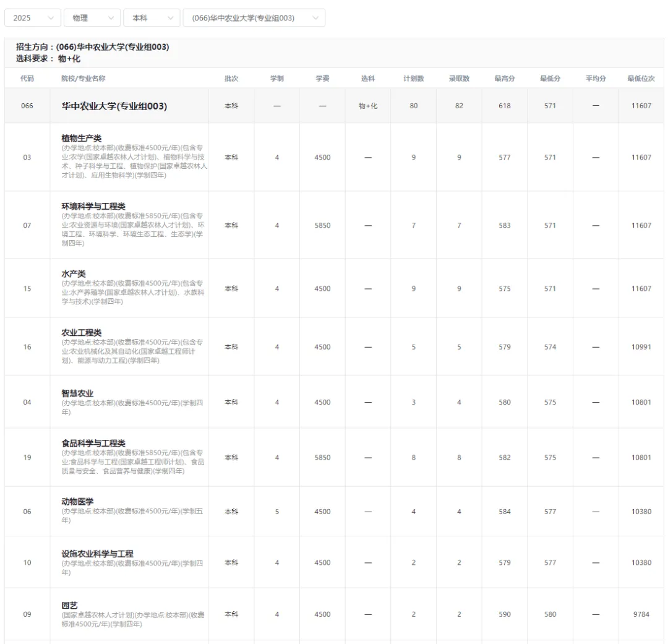Select the 食品科学与工程类 major name

point(93,444)
